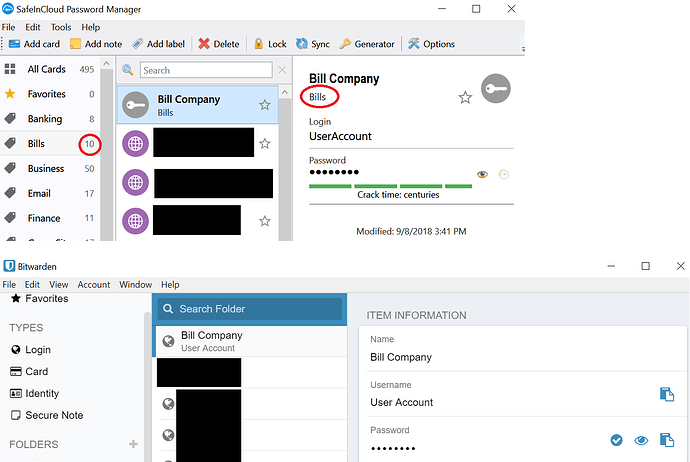Image resolution: width=690 pixels, height=462 pixels.
Task: Add a new folder with plus icon
Action: tap(133, 444)
